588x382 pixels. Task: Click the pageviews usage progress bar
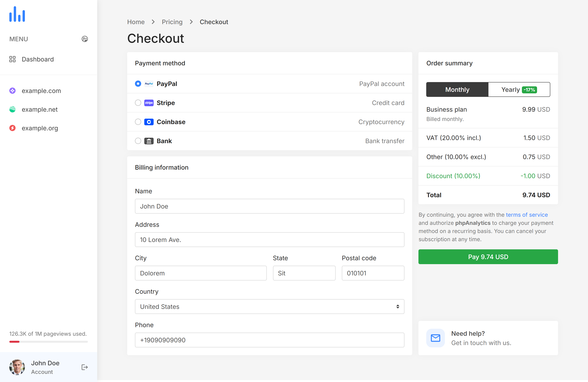(48, 342)
